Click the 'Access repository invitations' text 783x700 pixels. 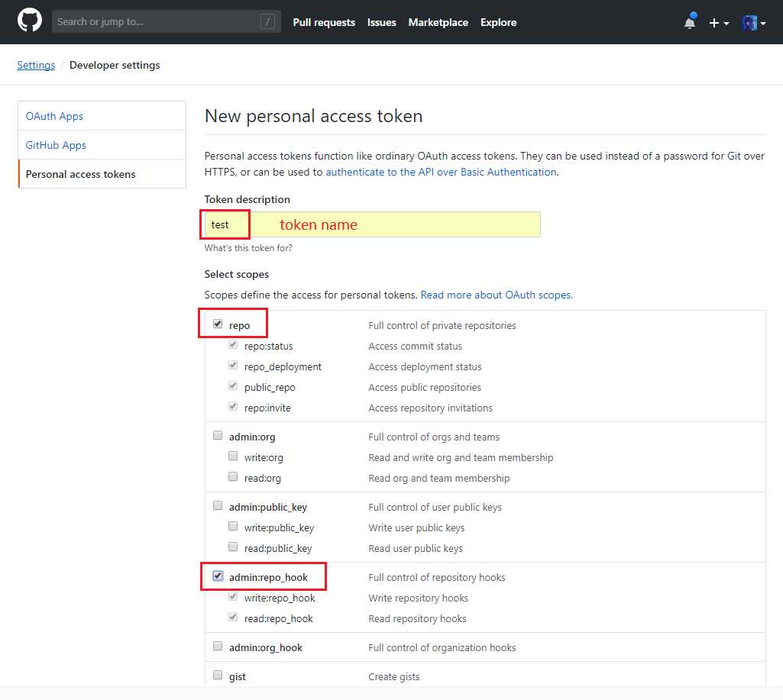click(430, 408)
